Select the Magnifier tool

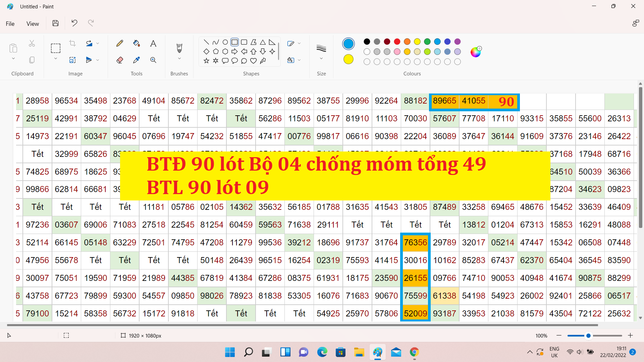tap(153, 60)
